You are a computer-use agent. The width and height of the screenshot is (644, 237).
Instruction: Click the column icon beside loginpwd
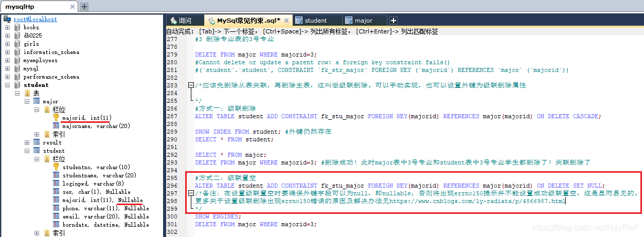click(x=56, y=184)
